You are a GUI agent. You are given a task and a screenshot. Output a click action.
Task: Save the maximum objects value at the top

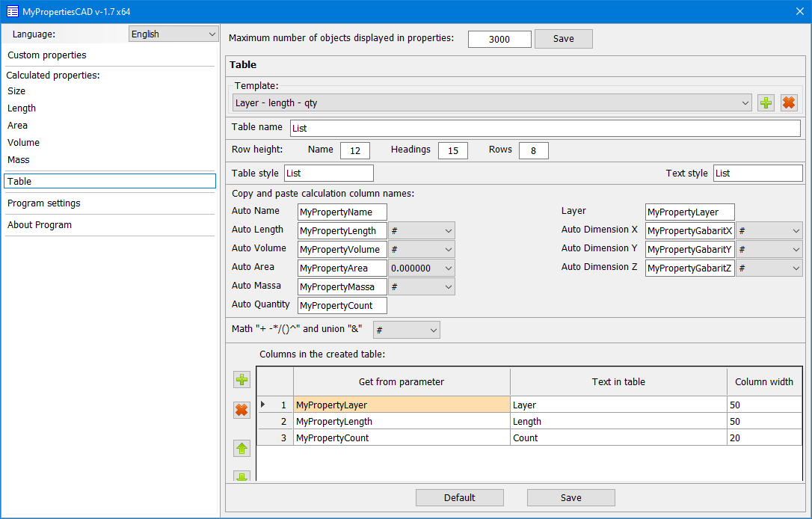564,39
